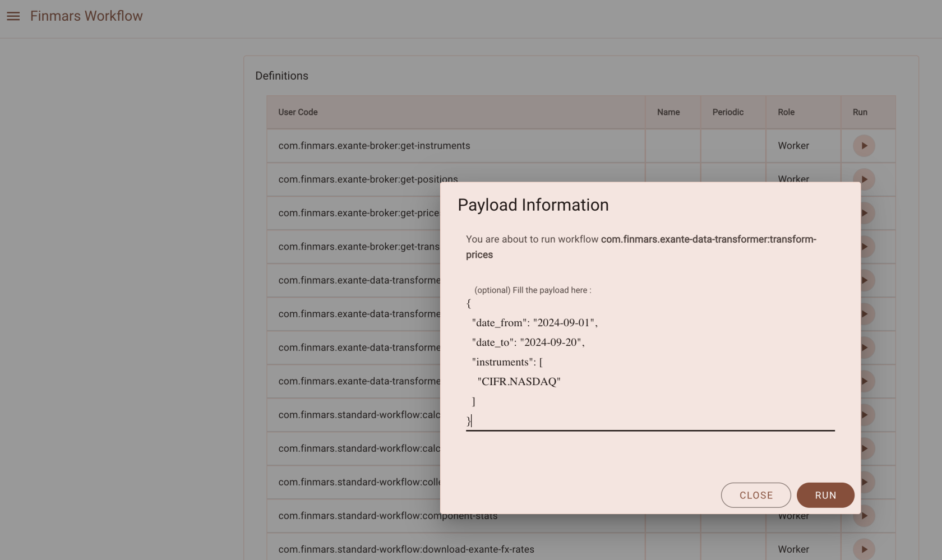Select the Finmars Workflow app title
This screenshot has width=942, height=560.
[x=86, y=16]
